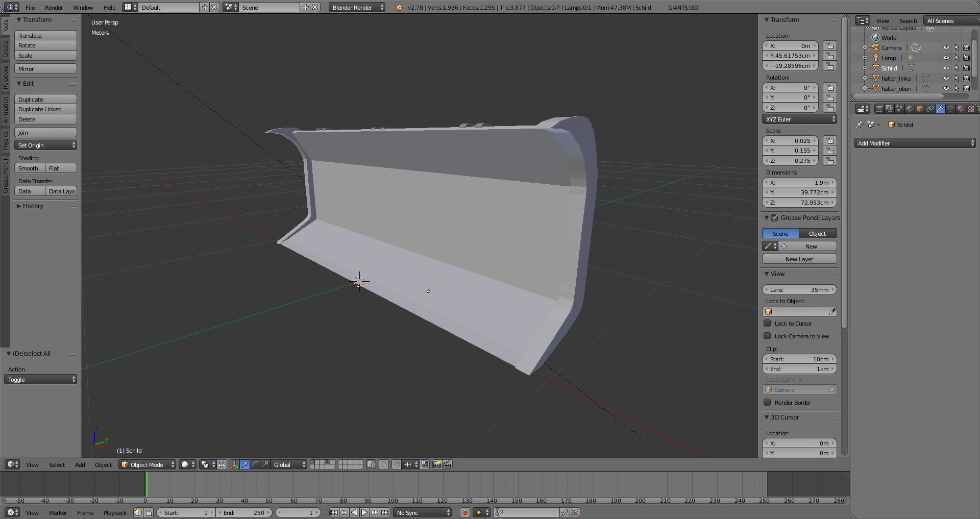Open the Object Mode dropdown
This screenshot has height=519, width=980.
click(147, 464)
